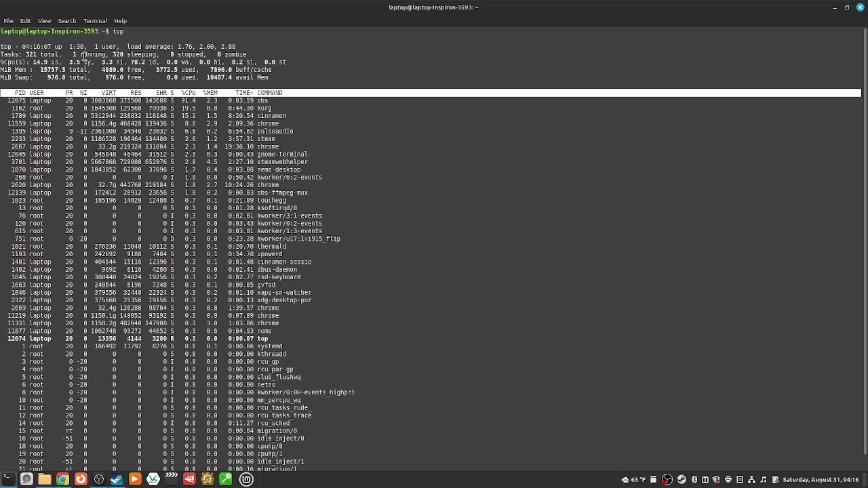
Task: Open the Disks utility from the taskbar
Action: (x=26, y=479)
